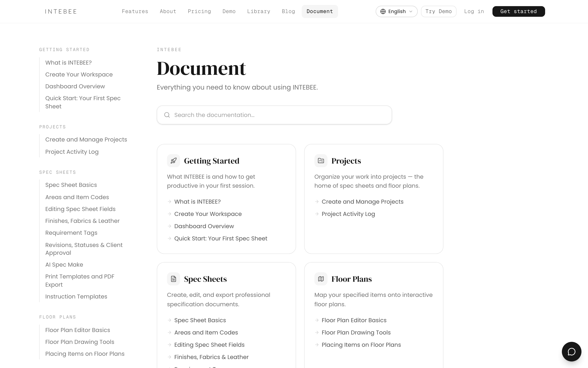Screen dimensions: 588x368
Task: Open the English language dropdown
Action: pyautogui.click(x=396, y=11)
